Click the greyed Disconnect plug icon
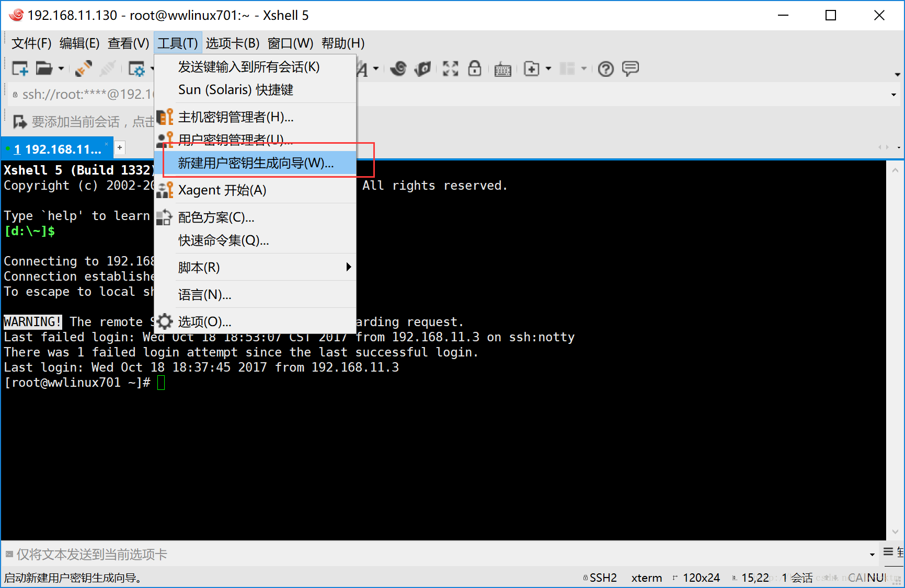 (108, 68)
